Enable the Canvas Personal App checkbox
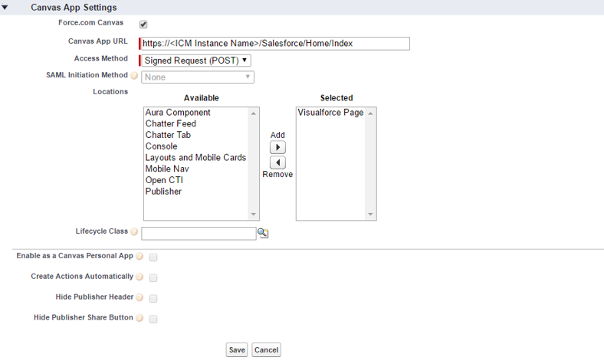This screenshot has width=604, height=364. click(x=153, y=257)
